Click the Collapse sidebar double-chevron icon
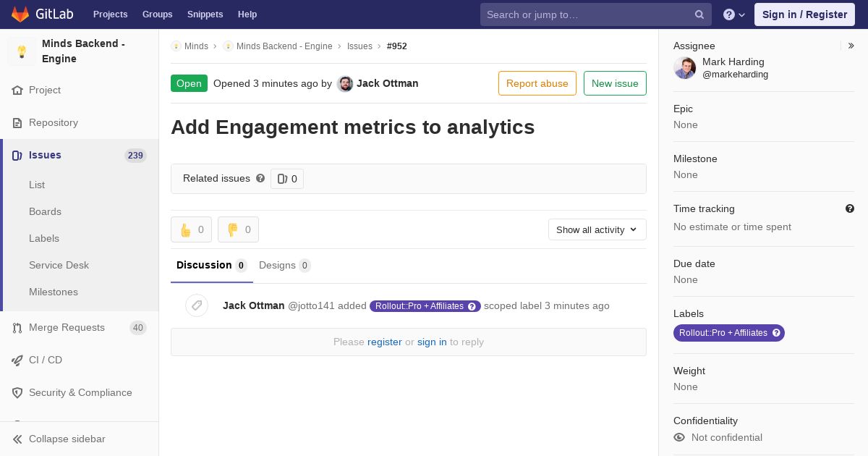The height and width of the screenshot is (456, 868). pos(17,439)
